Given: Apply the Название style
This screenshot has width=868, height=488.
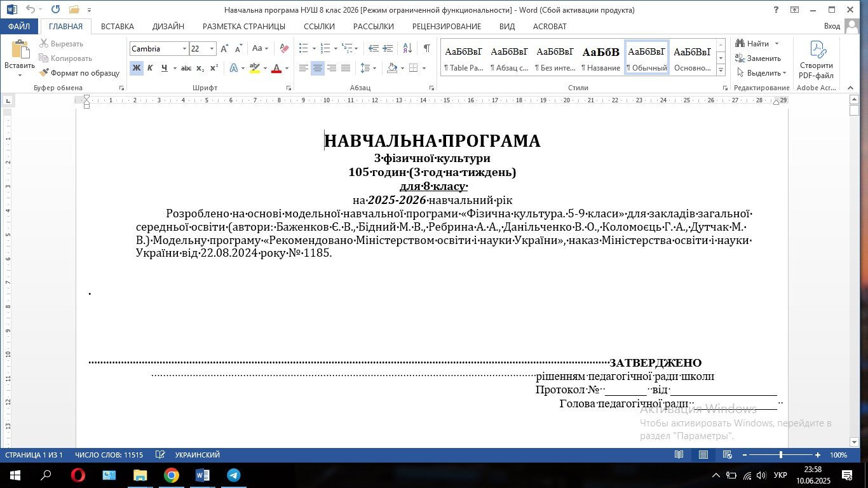Looking at the screenshot, I should point(600,58).
